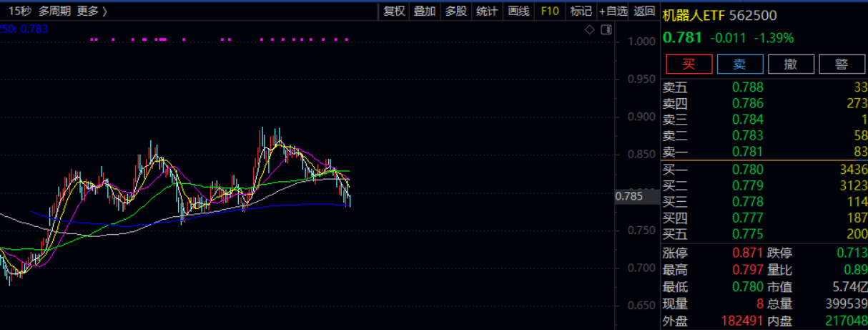868x330 pixels.
Task: Select the 卖一 price 0.781 row
Action: (x=747, y=151)
